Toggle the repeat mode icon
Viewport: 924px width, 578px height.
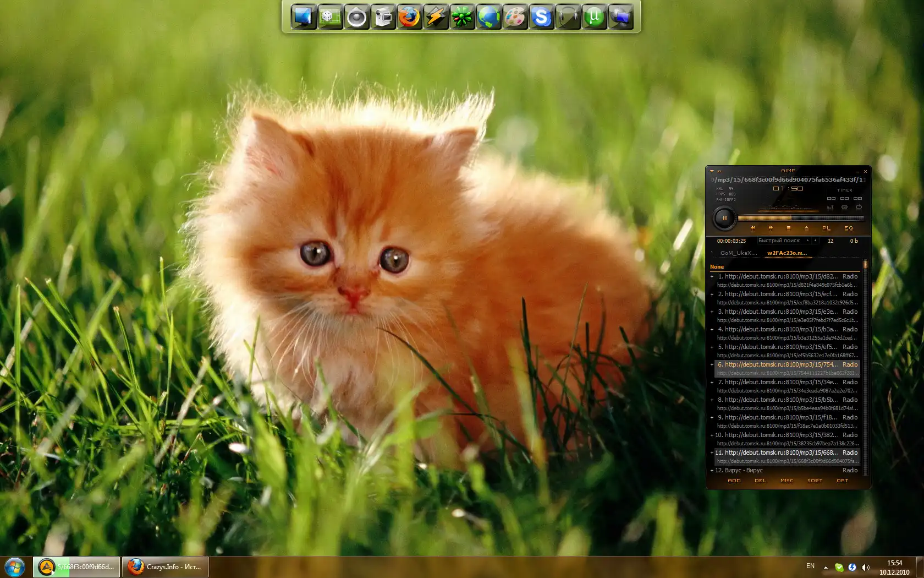pos(859,207)
